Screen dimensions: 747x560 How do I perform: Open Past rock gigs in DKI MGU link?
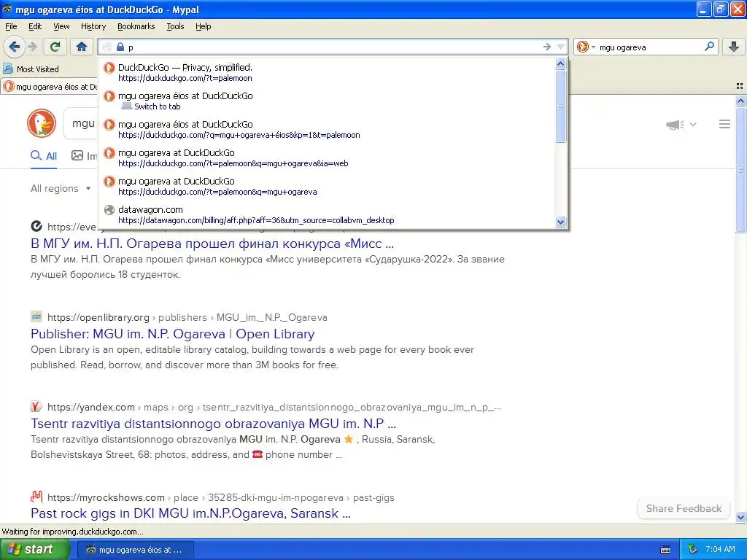pyautogui.click(x=190, y=513)
